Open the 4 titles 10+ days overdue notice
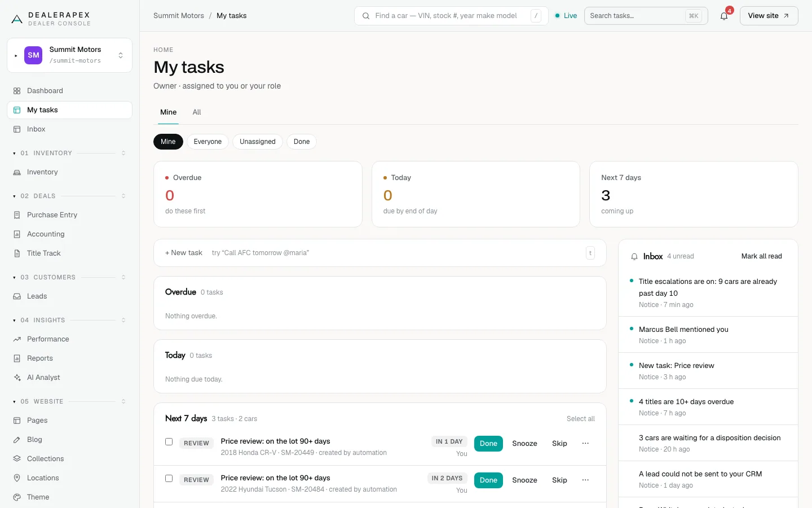 click(x=708, y=407)
